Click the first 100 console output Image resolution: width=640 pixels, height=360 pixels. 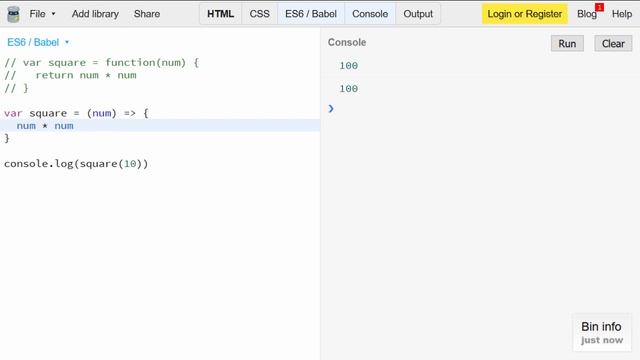[x=349, y=66]
